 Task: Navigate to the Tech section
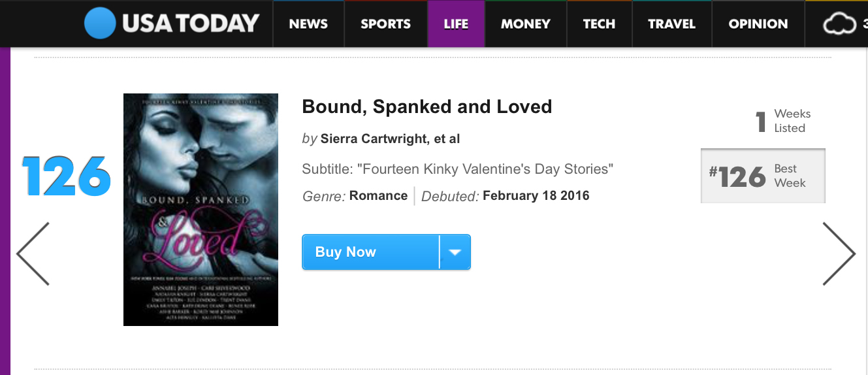pos(599,24)
